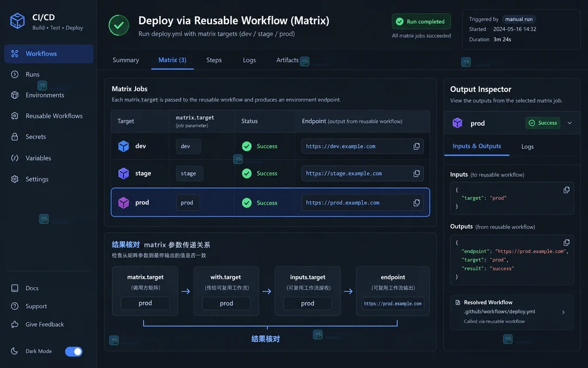Viewport: 588px width, 368px height.
Task: Open the Workflows sidebar item
Action: pyautogui.click(x=49, y=53)
